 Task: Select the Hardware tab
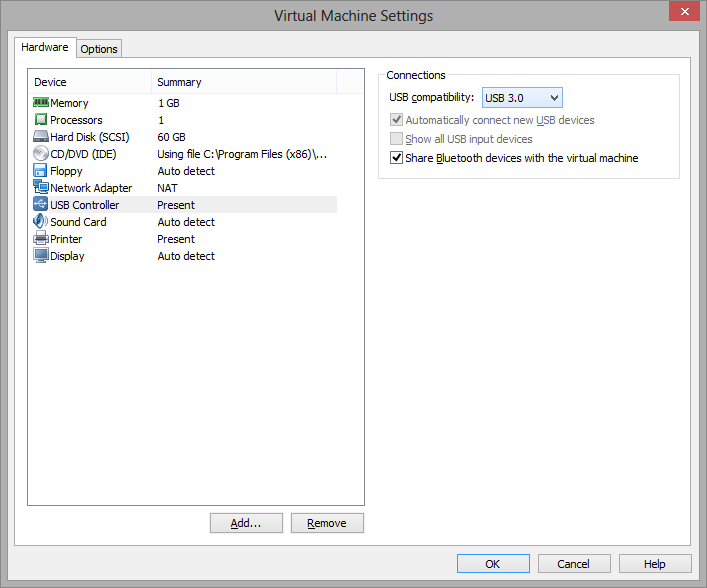[x=45, y=47]
